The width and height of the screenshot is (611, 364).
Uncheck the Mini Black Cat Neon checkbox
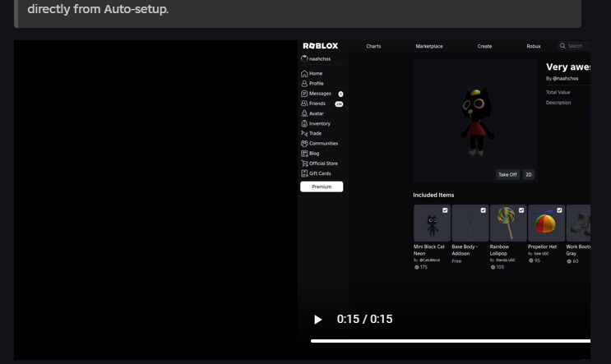[x=445, y=210]
